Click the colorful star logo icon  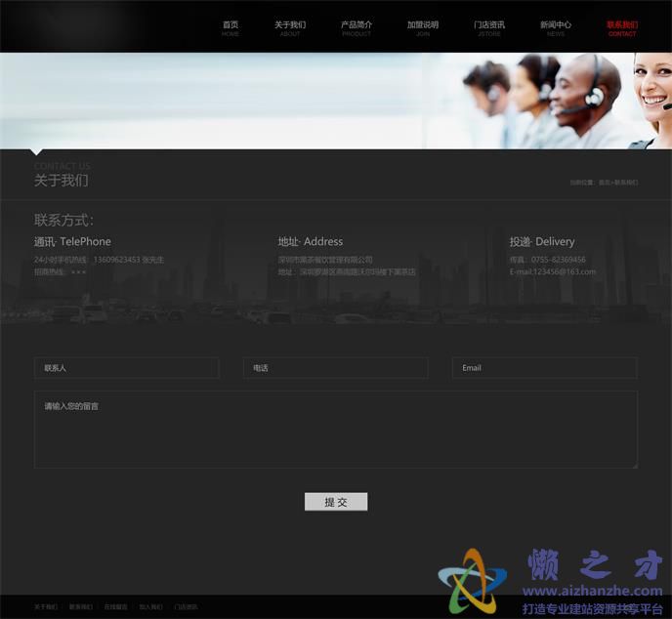(473, 580)
